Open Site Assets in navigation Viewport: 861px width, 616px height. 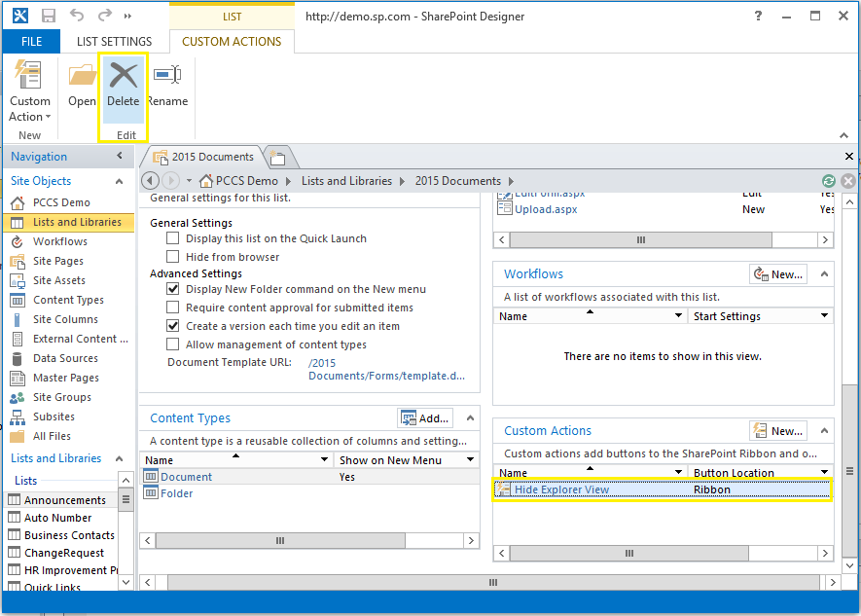click(x=59, y=280)
